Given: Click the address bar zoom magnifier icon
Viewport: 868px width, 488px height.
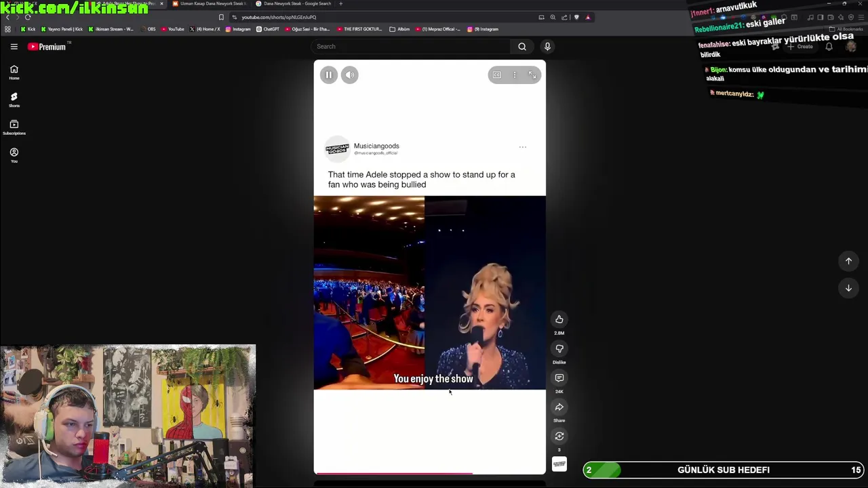Looking at the screenshot, I should [553, 17].
